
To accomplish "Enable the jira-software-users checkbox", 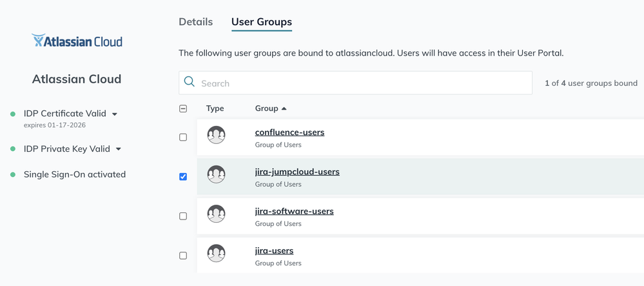I will pos(183,216).
